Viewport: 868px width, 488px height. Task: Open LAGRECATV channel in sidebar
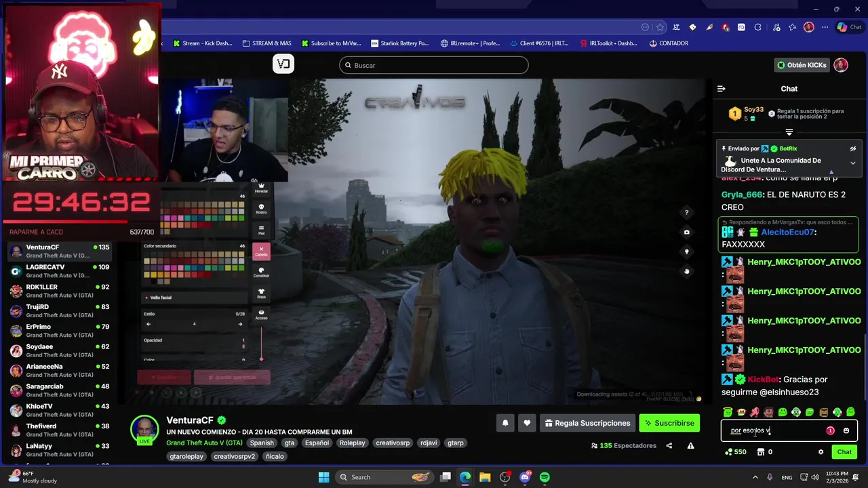coord(60,271)
